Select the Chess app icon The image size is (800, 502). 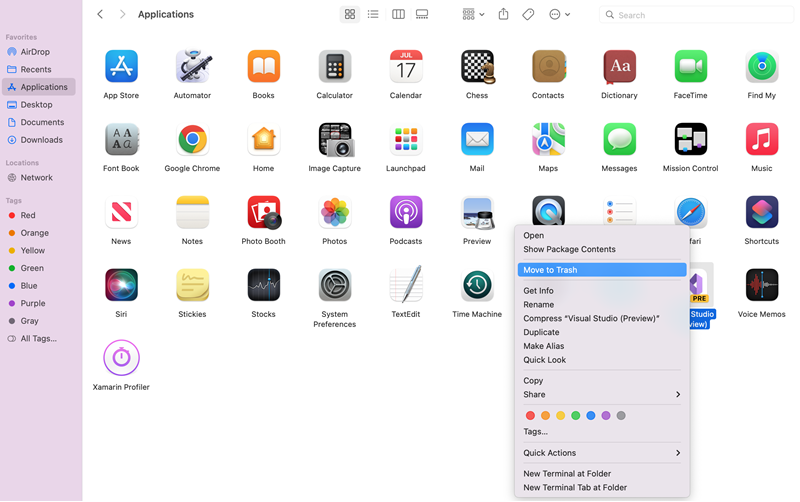coord(478,66)
